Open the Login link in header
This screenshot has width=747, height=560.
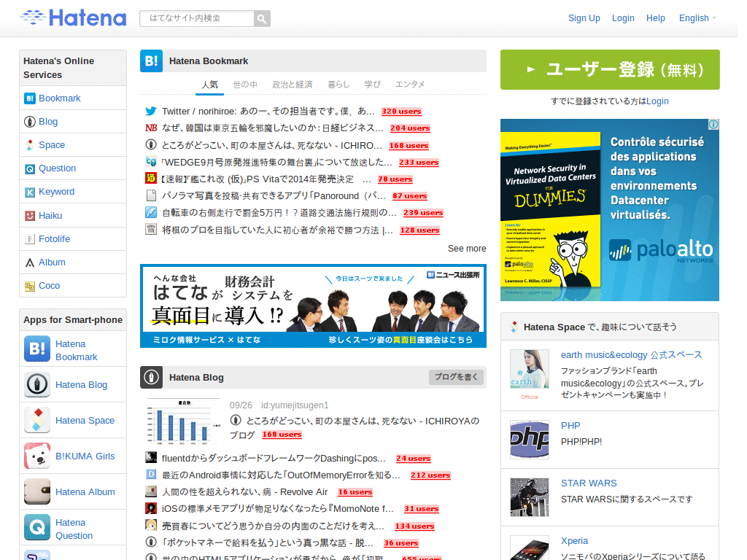pos(623,18)
